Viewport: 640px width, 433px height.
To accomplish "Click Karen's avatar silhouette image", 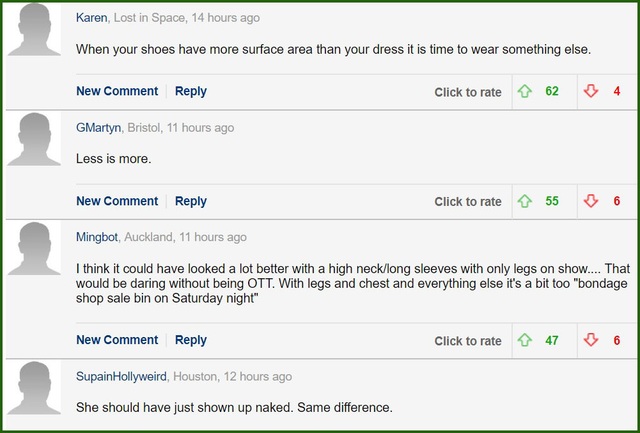I will coord(34,30).
